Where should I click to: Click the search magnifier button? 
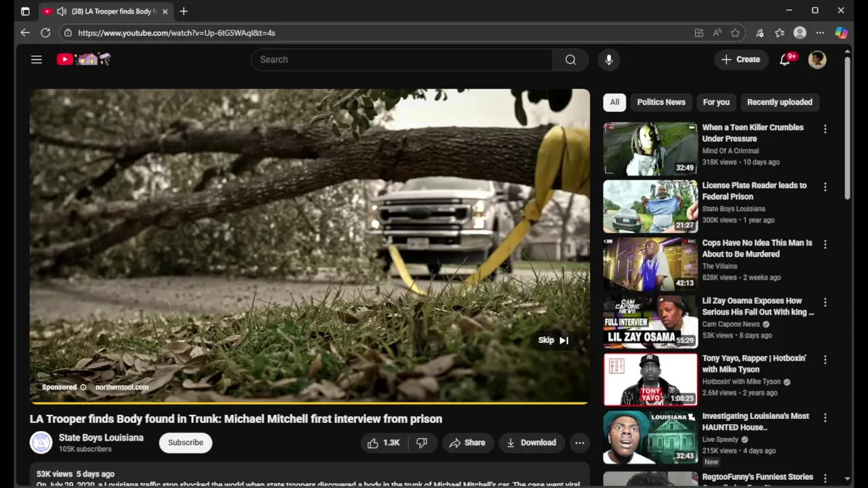(x=570, y=60)
